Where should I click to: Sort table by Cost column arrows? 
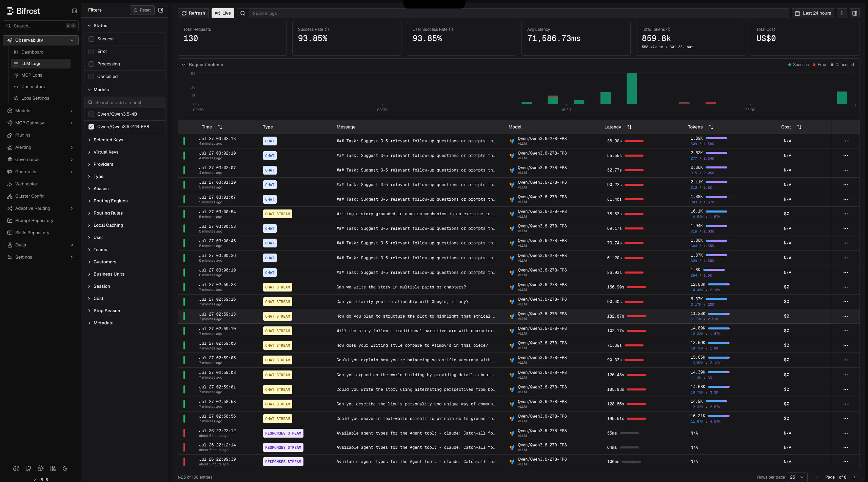click(x=799, y=127)
